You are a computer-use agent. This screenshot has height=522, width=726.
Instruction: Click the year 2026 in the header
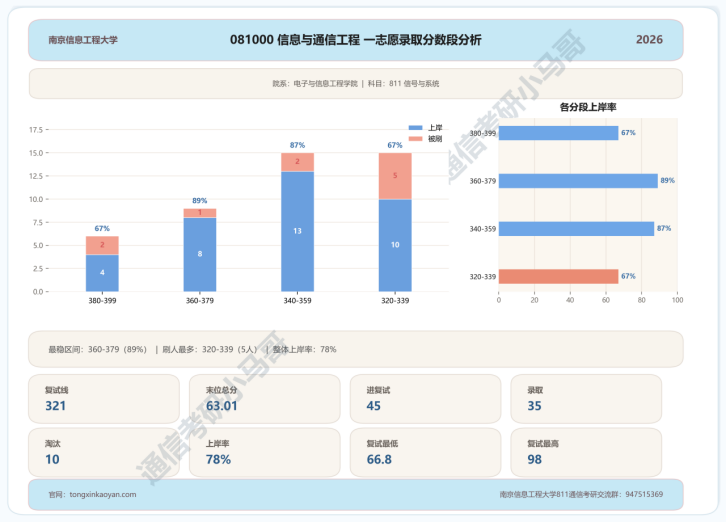(649, 39)
